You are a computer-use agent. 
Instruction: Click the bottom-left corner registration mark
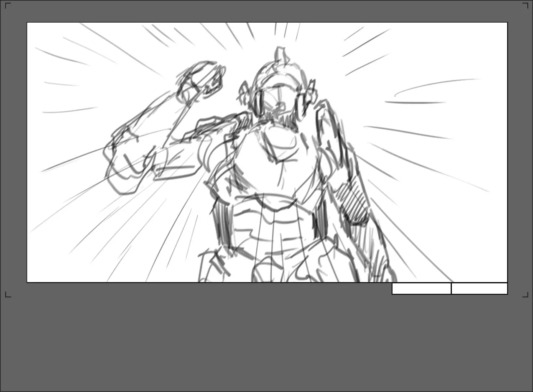[8, 295]
